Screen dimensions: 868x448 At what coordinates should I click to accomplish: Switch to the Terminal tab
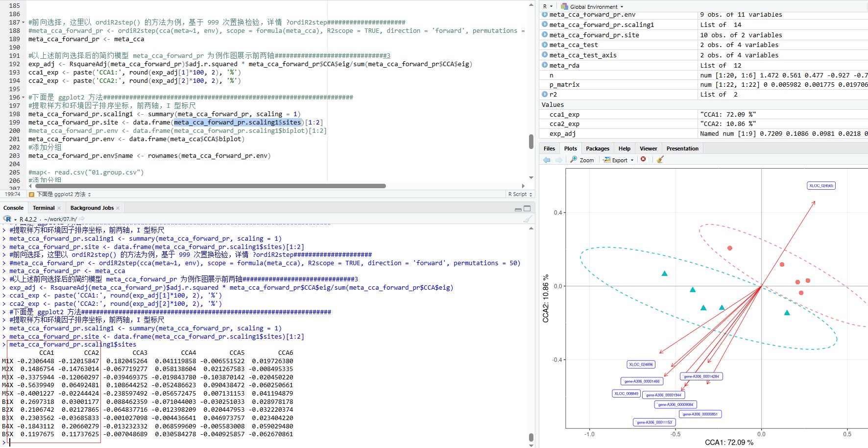pos(44,208)
